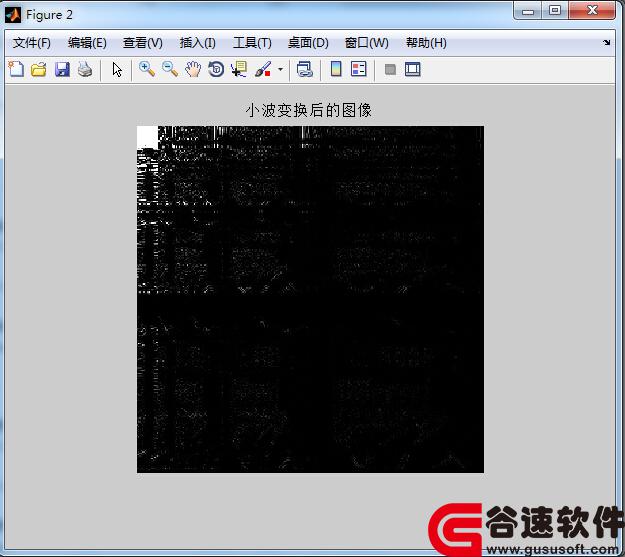625x557 pixels.
Task: Insert a legend using the toolbar icon
Action: click(359, 69)
